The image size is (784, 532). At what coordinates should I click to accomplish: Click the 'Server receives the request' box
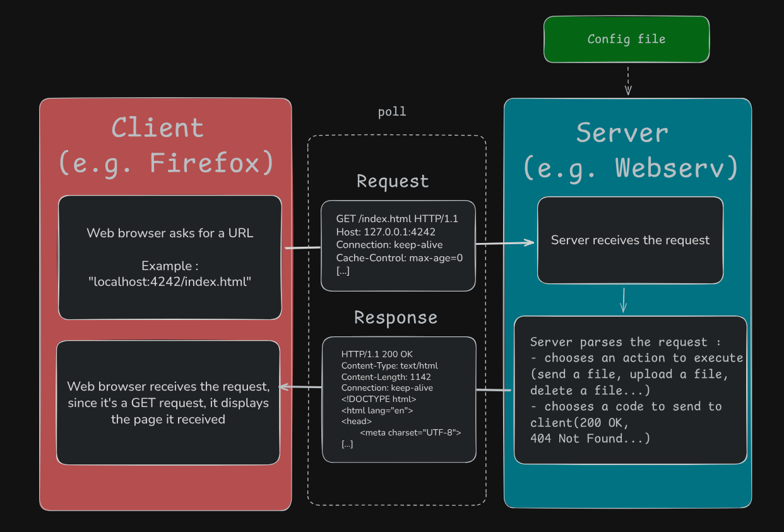[629, 240]
